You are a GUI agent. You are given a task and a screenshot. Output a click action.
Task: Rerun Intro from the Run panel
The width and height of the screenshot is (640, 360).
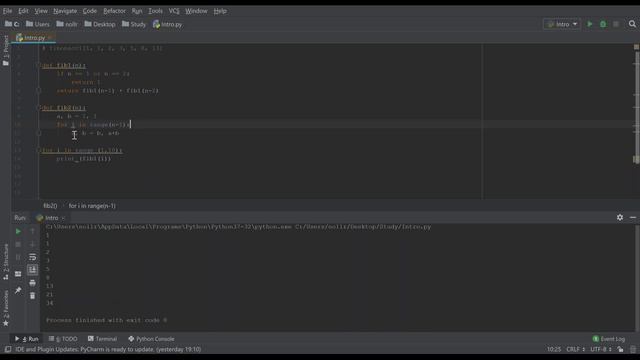point(18,231)
